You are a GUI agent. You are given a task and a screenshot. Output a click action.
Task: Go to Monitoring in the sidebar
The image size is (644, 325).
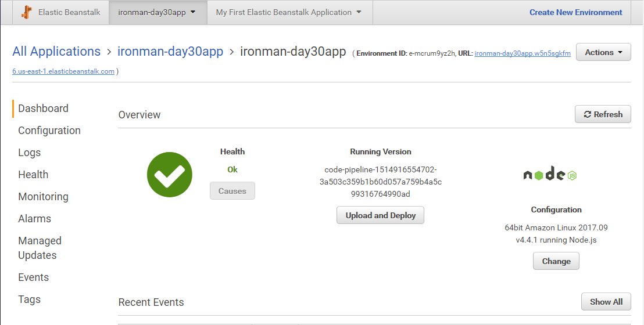coord(43,197)
